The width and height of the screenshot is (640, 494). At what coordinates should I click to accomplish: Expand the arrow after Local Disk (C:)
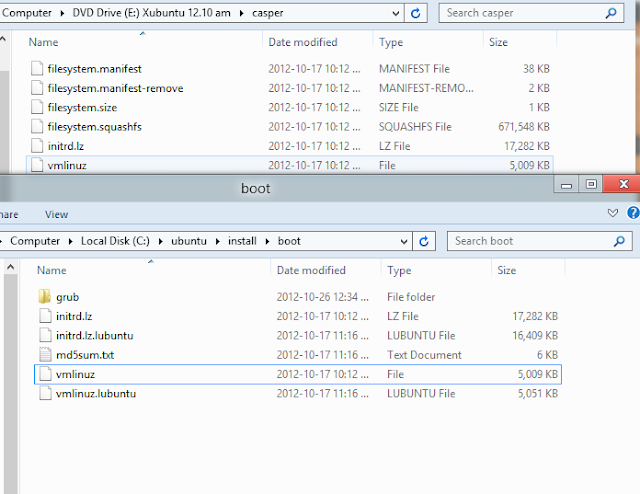point(161,241)
